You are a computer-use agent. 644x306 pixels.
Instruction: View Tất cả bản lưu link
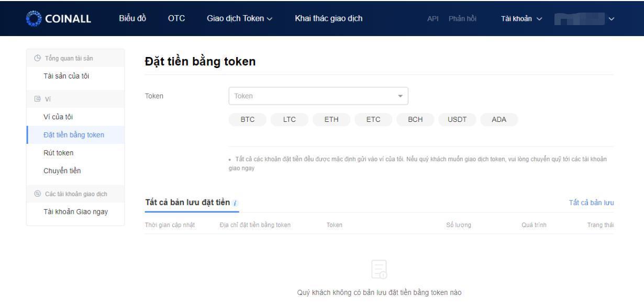591,202
